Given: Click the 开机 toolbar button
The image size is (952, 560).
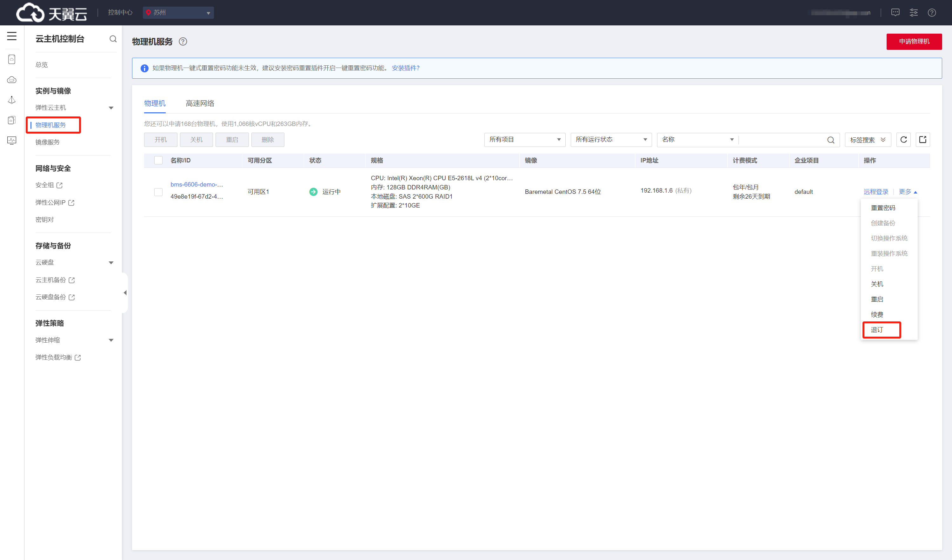Looking at the screenshot, I should pos(161,140).
